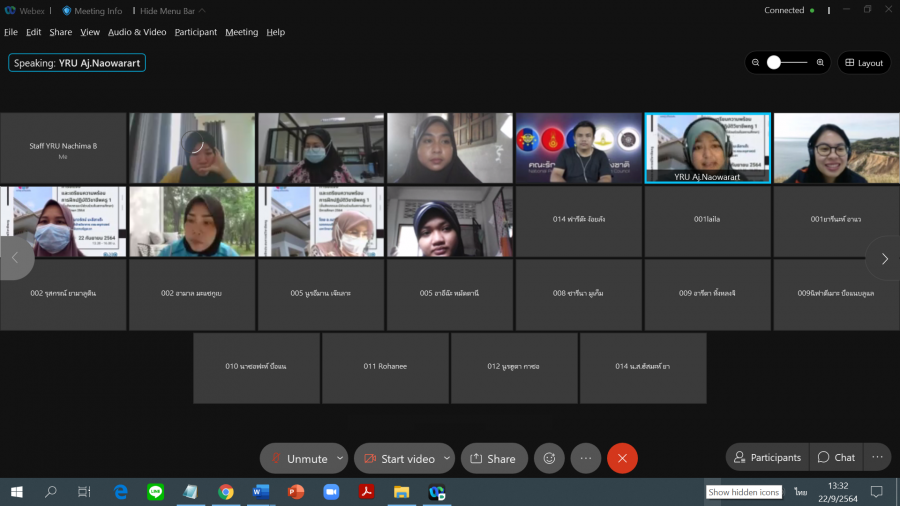Go to the next page of participants

point(884,258)
